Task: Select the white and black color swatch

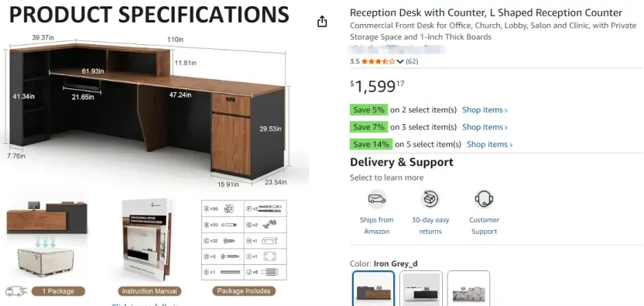Action: point(421,289)
